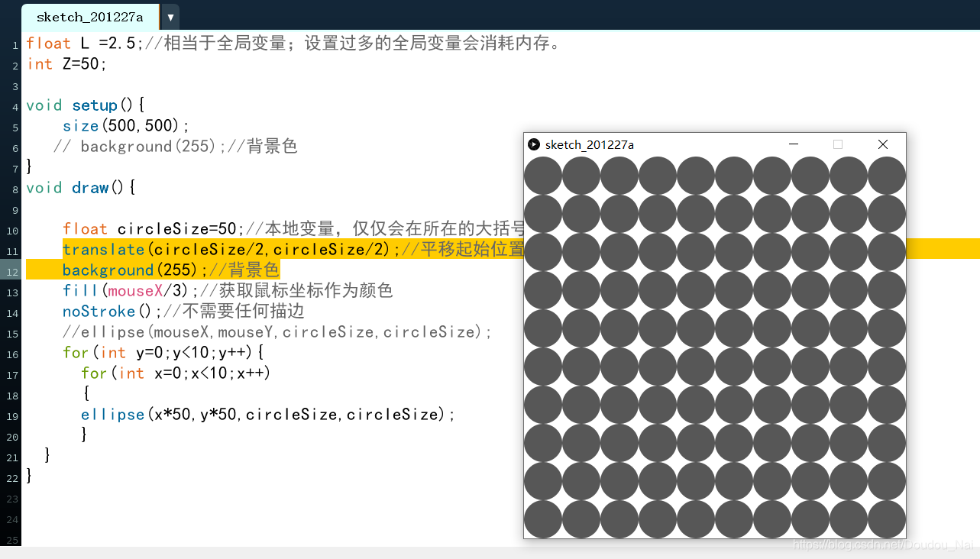Image resolution: width=980 pixels, height=559 pixels.
Task: Click the disabled maximize button of sketch window
Action: coord(838,144)
